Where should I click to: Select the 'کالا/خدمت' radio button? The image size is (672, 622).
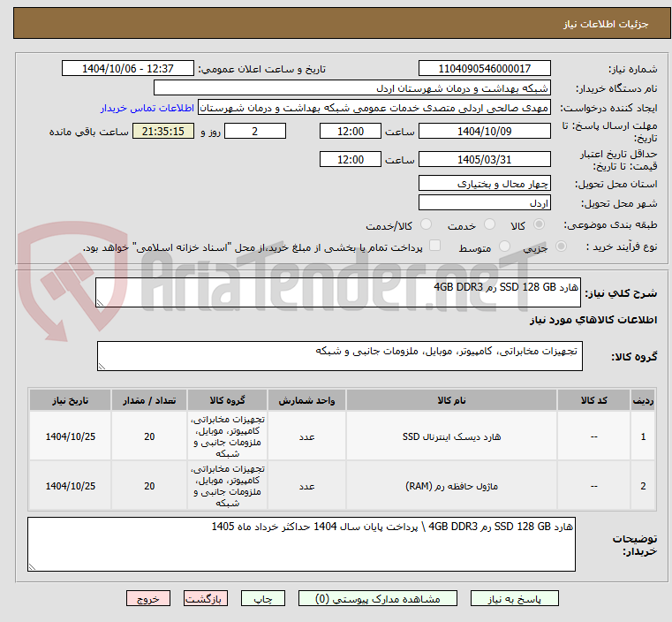(426, 224)
